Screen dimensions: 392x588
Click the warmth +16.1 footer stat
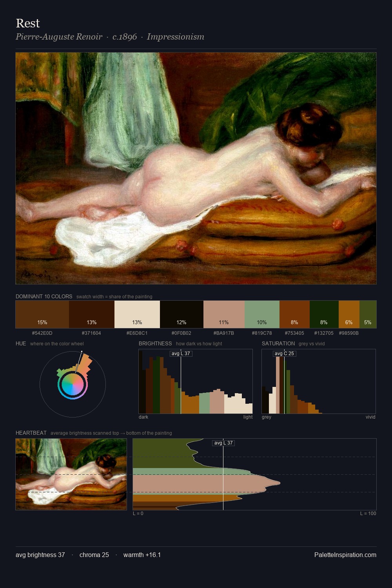tap(142, 555)
